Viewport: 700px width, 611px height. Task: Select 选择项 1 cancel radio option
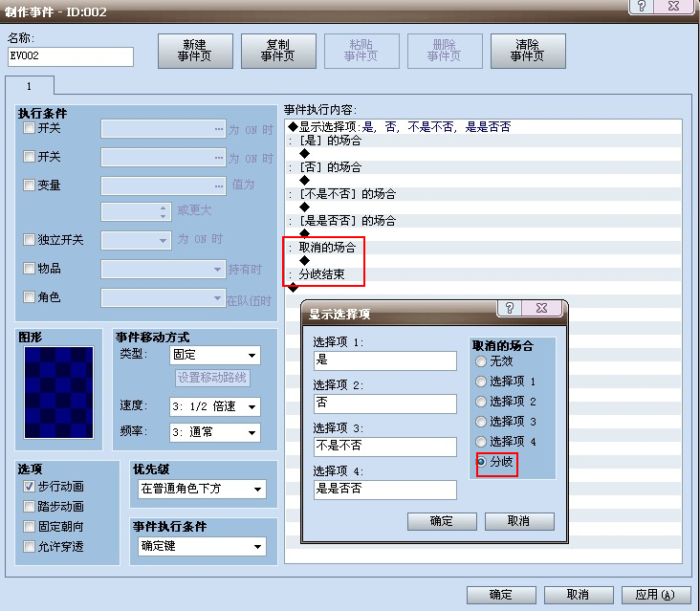(481, 382)
